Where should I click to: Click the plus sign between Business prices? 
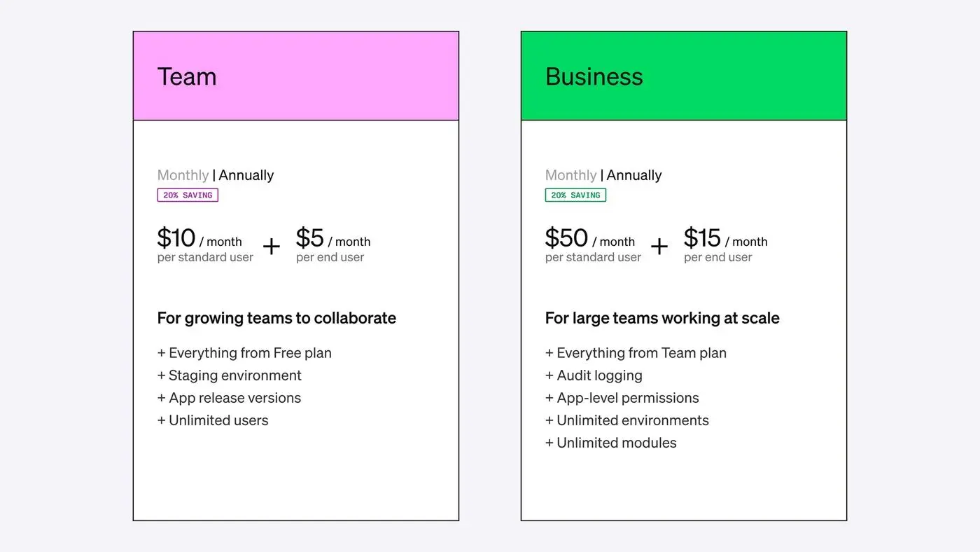click(x=659, y=247)
